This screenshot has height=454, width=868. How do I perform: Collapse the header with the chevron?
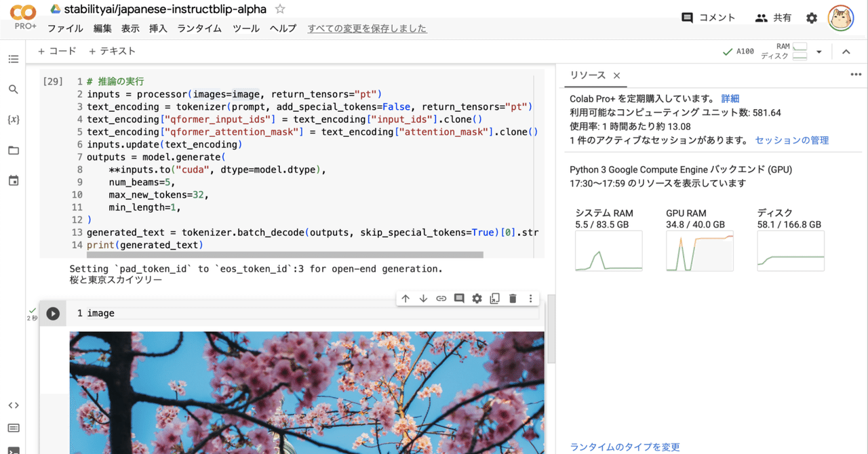coord(846,50)
